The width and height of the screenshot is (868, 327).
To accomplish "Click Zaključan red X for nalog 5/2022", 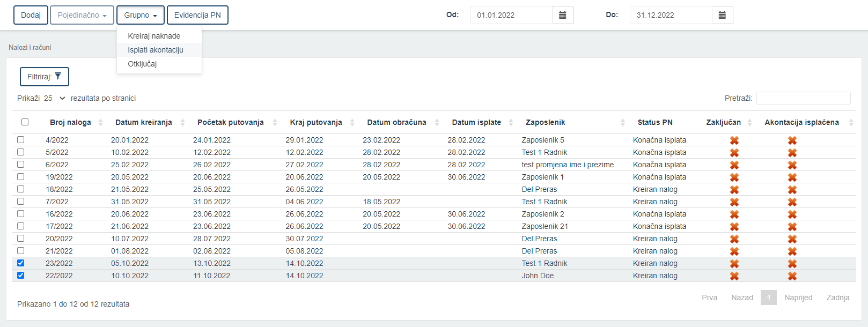I will tap(734, 153).
